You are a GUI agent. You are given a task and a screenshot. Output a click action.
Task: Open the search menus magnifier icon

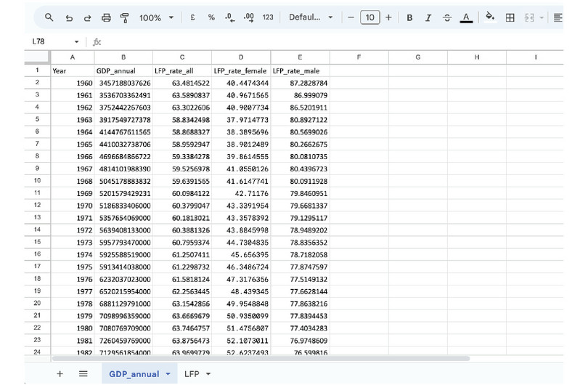point(49,17)
